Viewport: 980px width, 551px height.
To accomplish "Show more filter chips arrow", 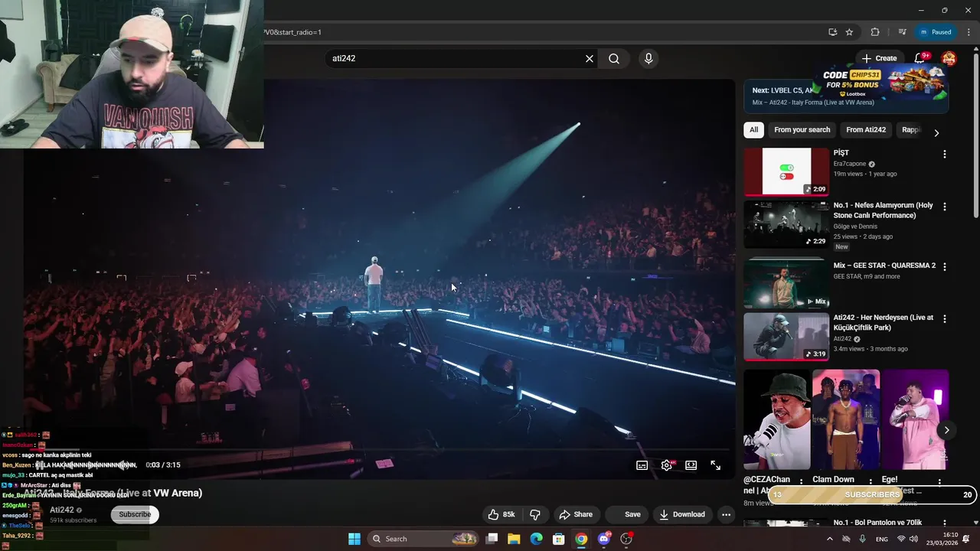I will [x=936, y=132].
